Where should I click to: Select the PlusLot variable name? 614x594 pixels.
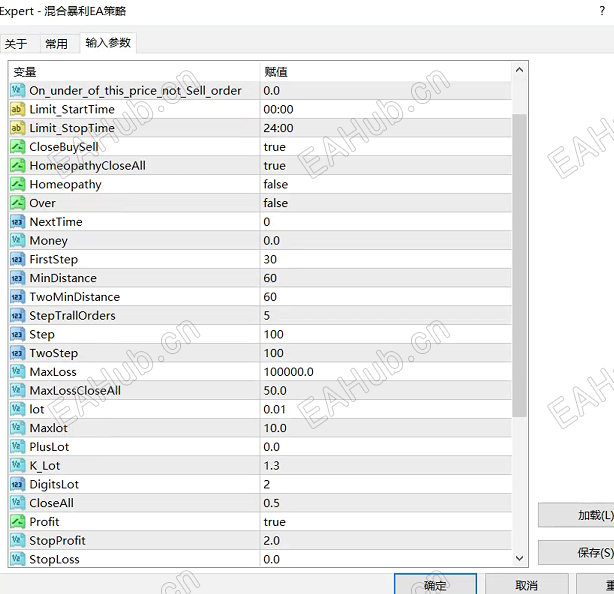pyautogui.click(x=49, y=447)
